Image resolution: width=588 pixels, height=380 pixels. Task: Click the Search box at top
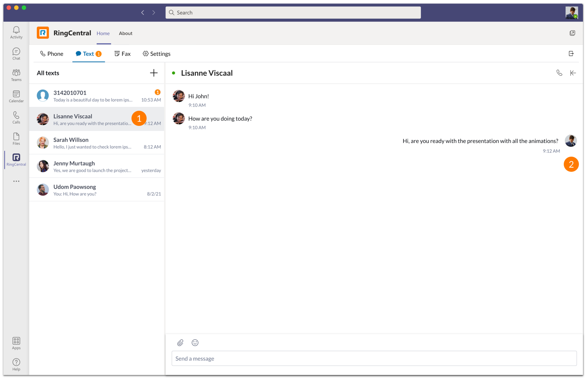coord(293,13)
